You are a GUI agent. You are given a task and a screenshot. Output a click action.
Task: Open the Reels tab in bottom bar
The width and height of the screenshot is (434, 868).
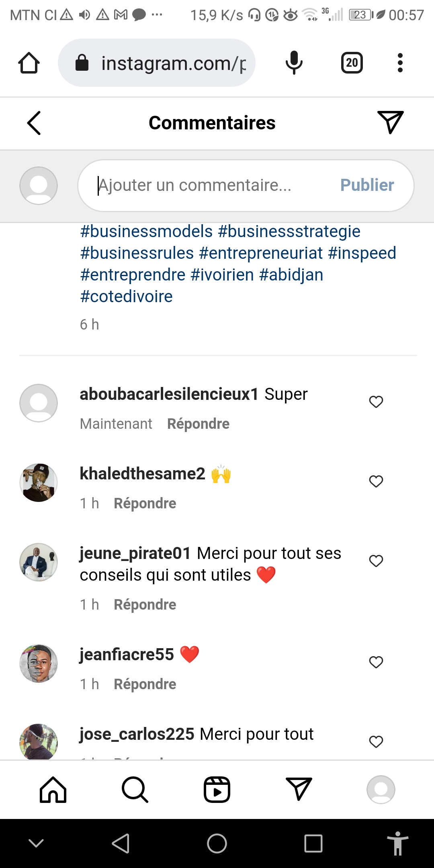(217, 790)
